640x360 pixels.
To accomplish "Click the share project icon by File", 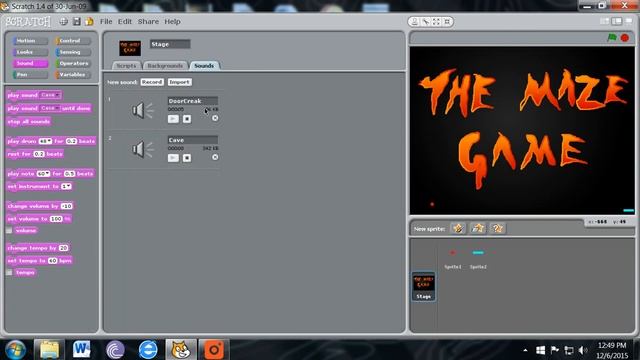I will (89, 22).
